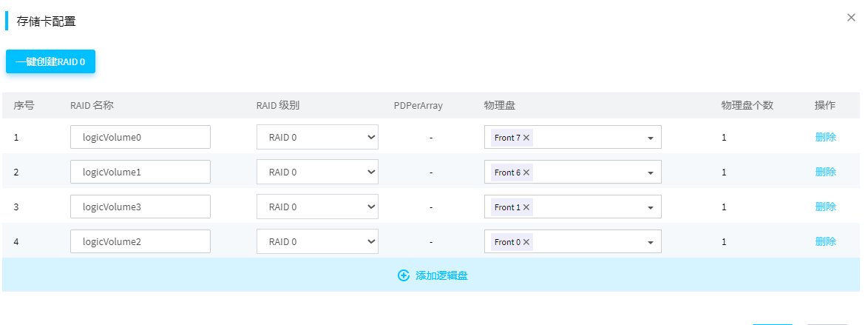Close the storage card configuration dialog

tap(851, 18)
